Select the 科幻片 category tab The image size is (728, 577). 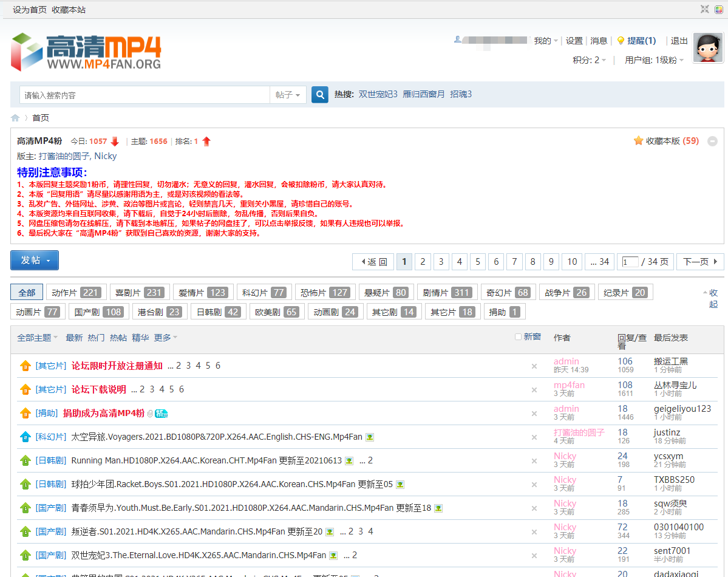[x=264, y=293]
